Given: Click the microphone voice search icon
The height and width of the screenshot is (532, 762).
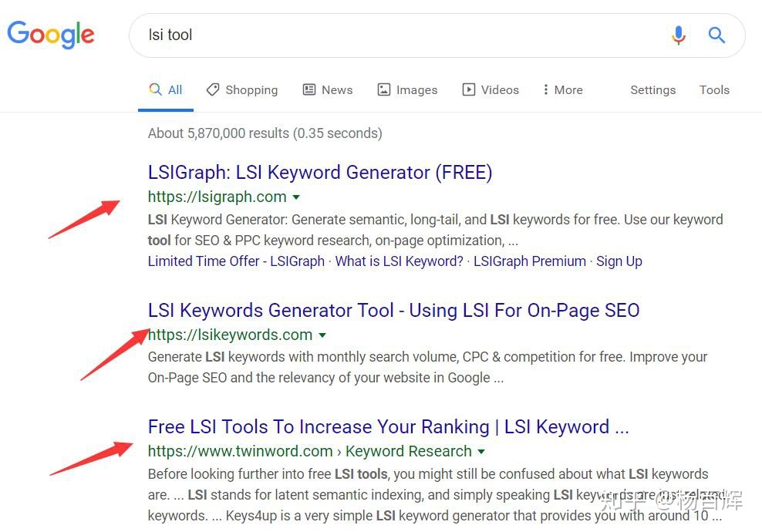Looking at the screenshot, I should point(679,35).
